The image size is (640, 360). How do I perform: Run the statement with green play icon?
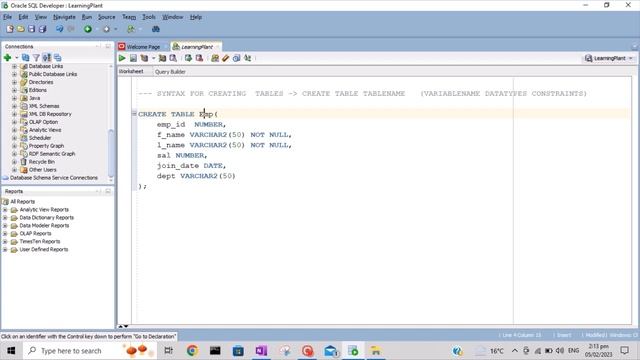click(122, 58)
